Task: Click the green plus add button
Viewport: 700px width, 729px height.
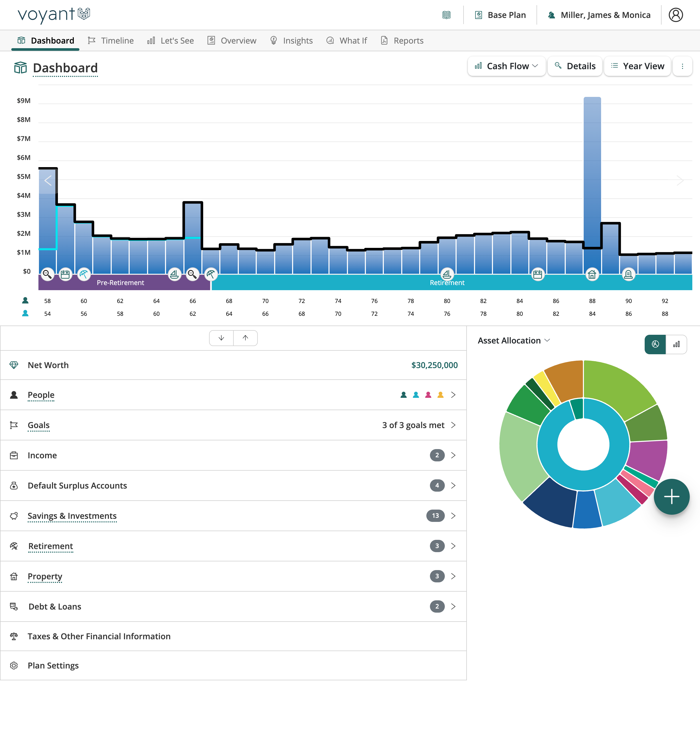Action: (x=671, y=497)
